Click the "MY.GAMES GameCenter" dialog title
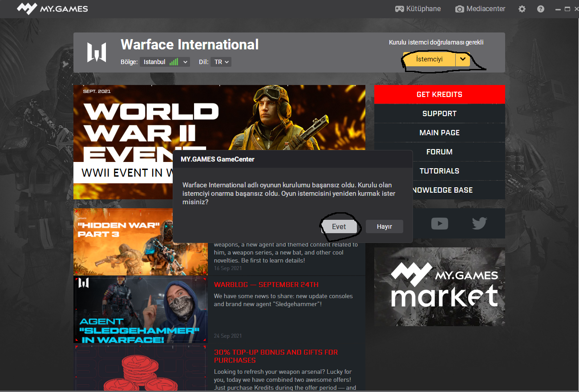 pyautogui.click(x=218, y=159)
